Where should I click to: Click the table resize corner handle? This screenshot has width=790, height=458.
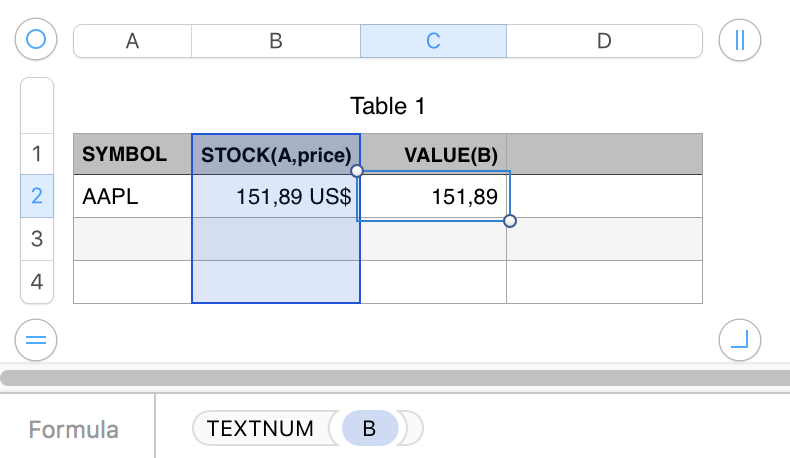click(740, 340)
